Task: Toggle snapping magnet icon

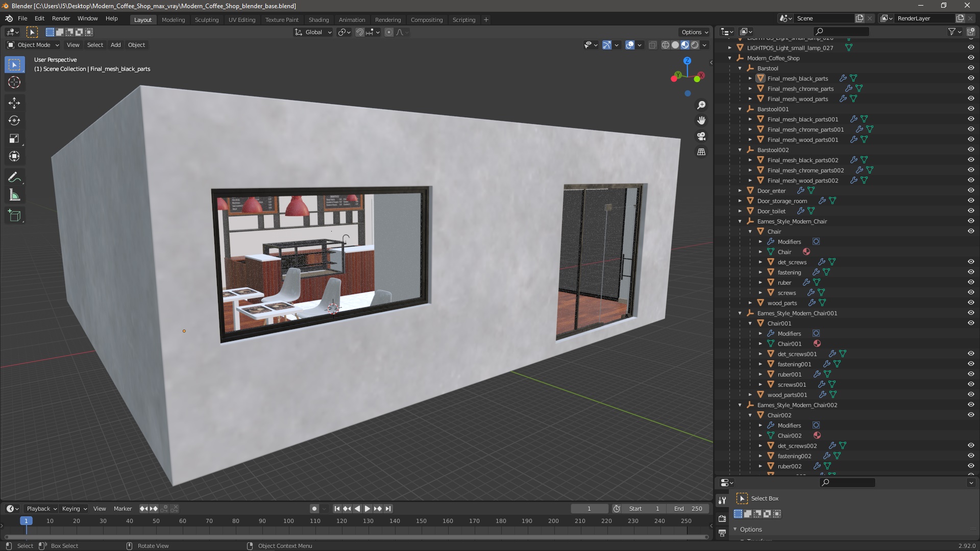Action: pyautogui.click(x=360, y=32)
